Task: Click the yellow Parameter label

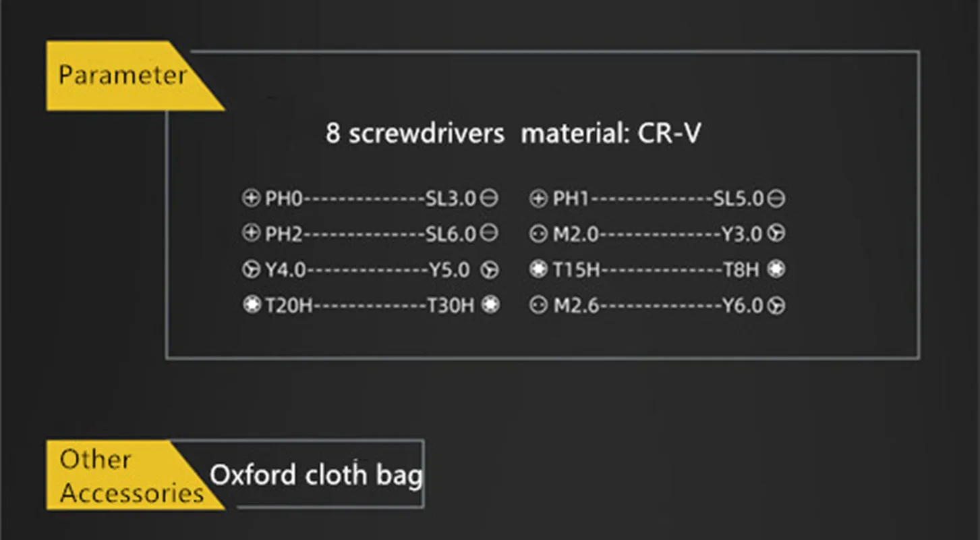Action: (121, 75)
